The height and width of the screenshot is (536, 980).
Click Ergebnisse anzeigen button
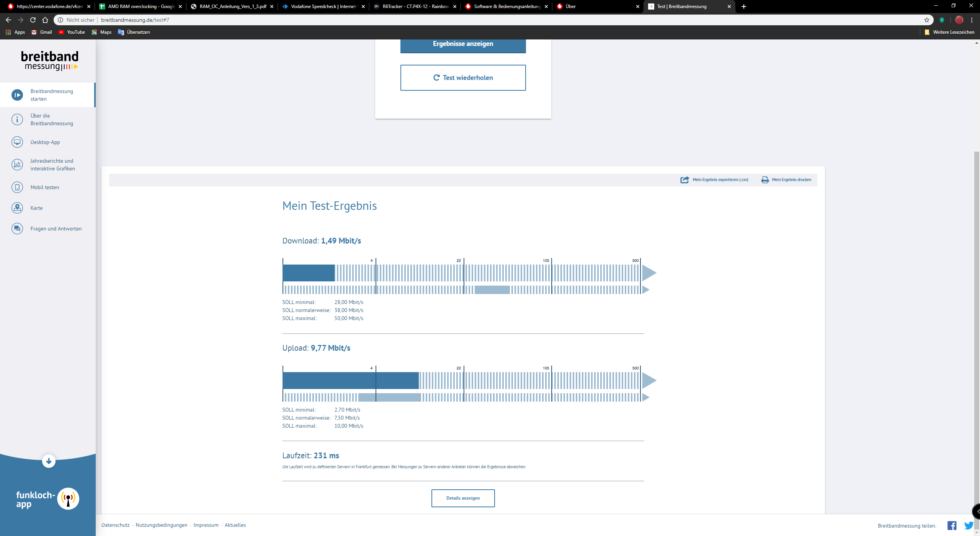(463, 44)
